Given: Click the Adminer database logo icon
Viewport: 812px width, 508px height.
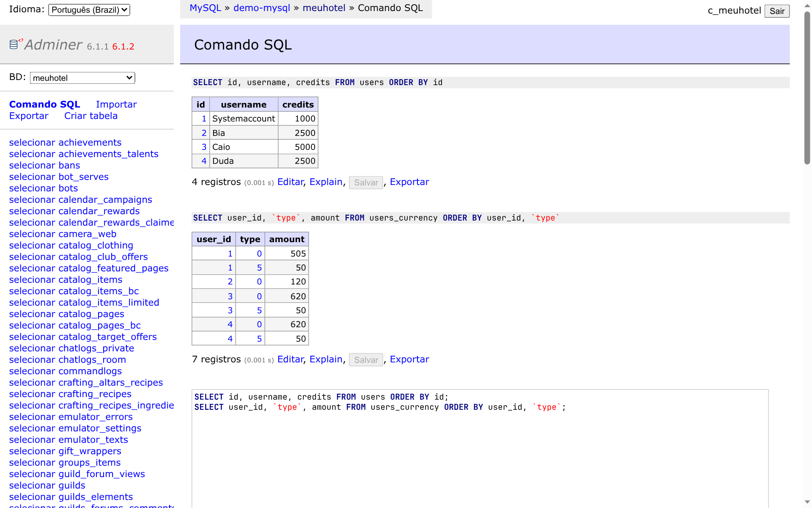Looking at the screenshot, I should click(x=14, y=44).
